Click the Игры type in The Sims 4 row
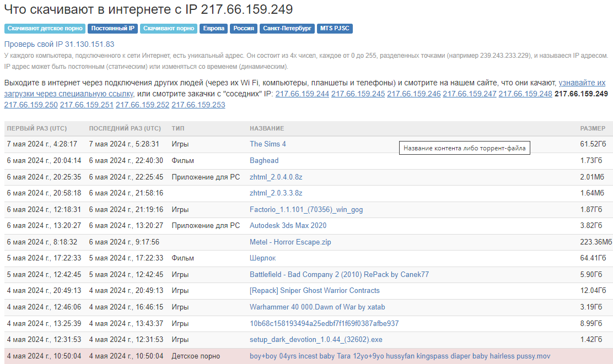 (x=180, y=144)
